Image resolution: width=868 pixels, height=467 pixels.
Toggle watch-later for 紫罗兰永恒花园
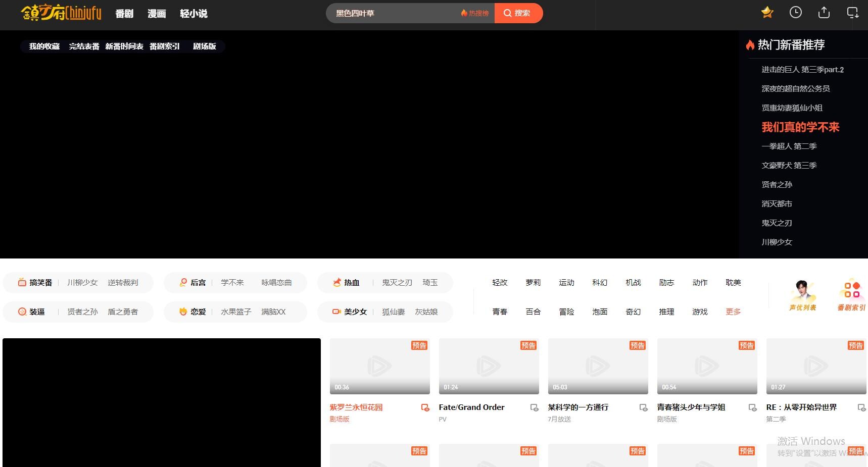(x=425, y=407)
